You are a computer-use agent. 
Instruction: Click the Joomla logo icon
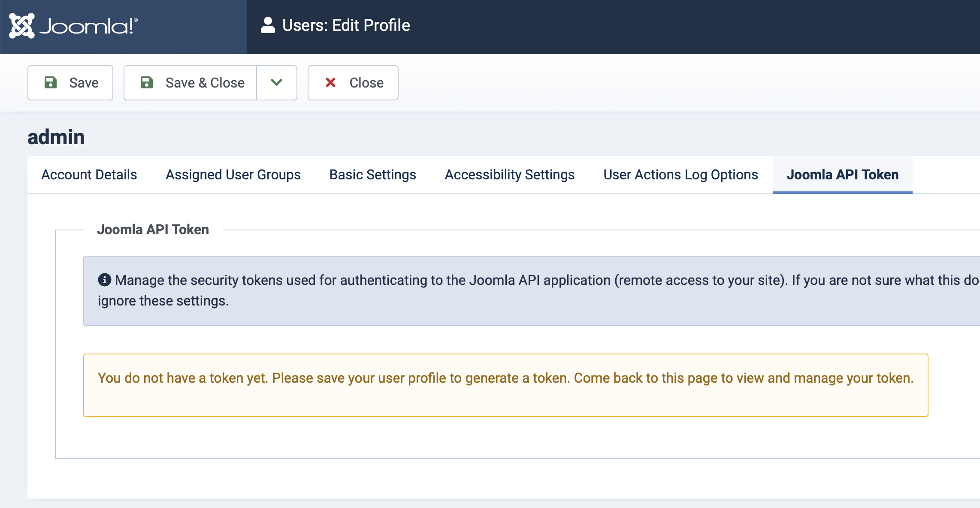coord(21,26)
